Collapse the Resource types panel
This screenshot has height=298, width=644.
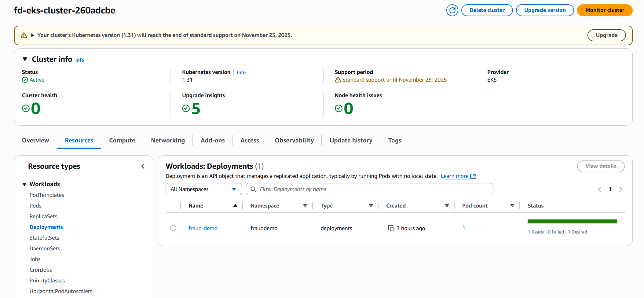pyautogui.click(x=143, y=166)
